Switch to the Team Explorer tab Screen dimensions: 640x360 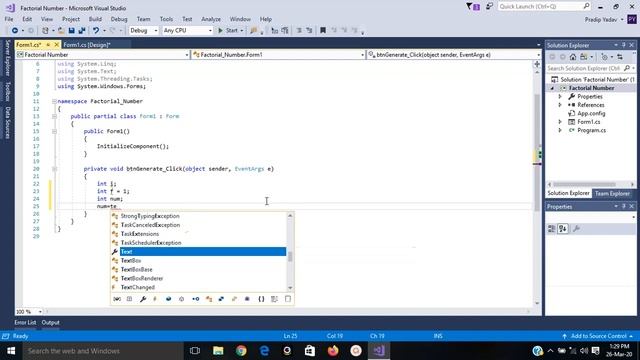(612, 193)
